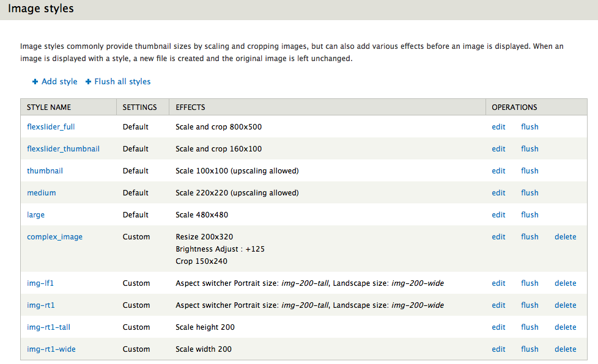598x364 pixels.
Task: Flush the thumbnail style
Action: pos(530,170)
